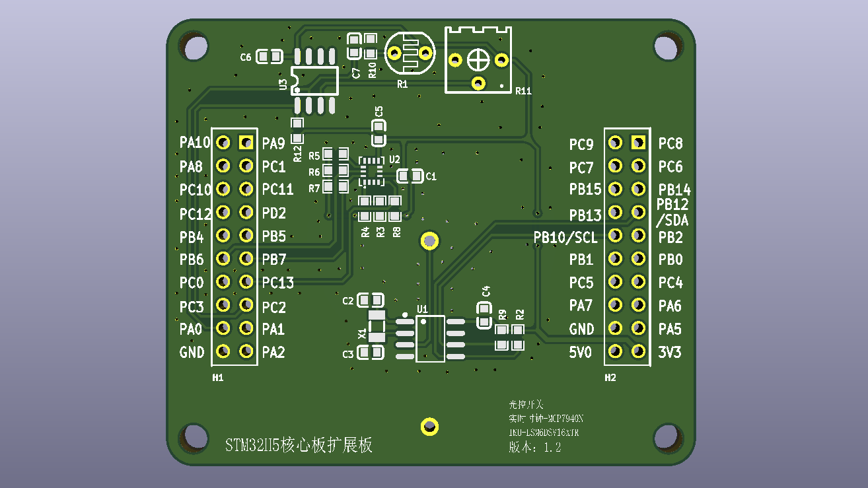The image size is (868, 488).
Task: Click the STM32H5 board title silkscreen text
Action: (x=299, y=445)
